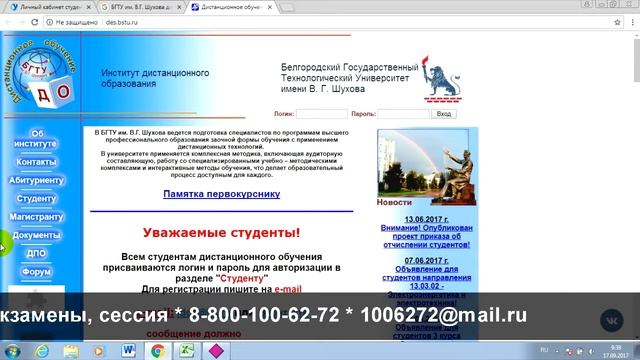The image size is (640, 360).
Task: Open the ДПО menu item
Action: [x=36, y=253]
